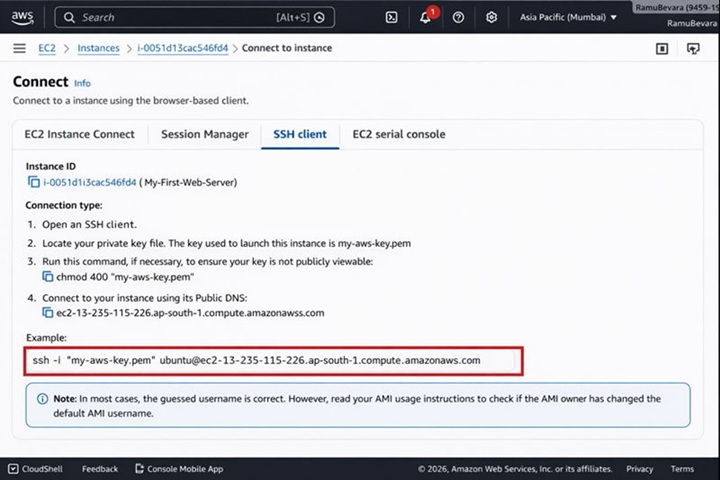Screen dimensions: 720x480
Task: Toggle the side navigation hamburger menu
Action: [19, 48]
